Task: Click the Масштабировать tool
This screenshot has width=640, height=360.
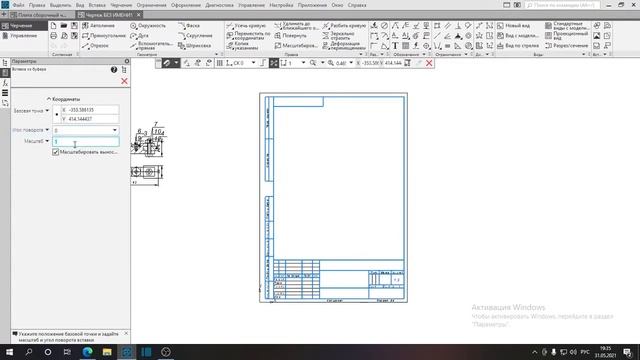Action: [x=296, y=46]
